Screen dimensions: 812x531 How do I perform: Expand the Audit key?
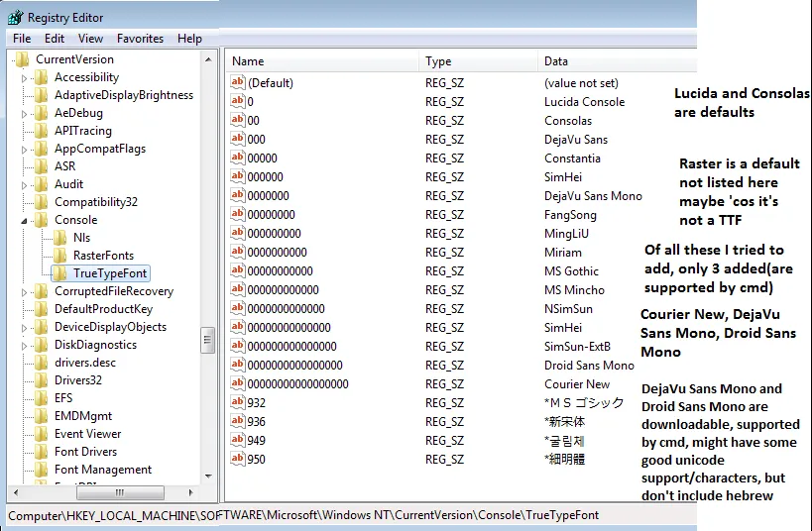coord(24,185)
